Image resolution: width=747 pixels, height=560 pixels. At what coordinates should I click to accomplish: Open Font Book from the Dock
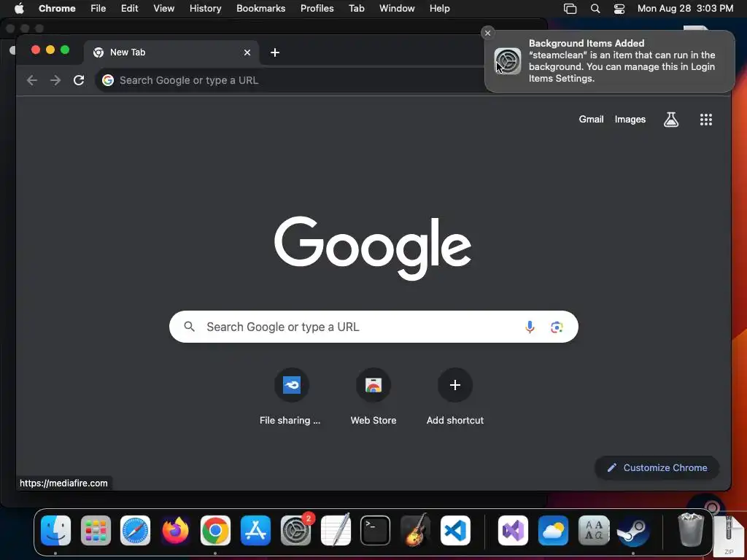click(x=594, y=531)
